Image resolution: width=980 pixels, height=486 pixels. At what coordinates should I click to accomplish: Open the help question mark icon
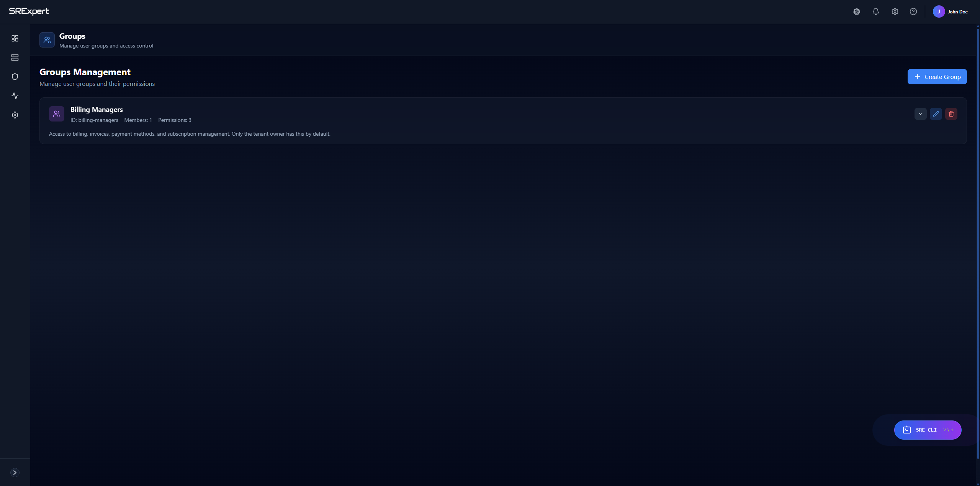coord(913,11)
